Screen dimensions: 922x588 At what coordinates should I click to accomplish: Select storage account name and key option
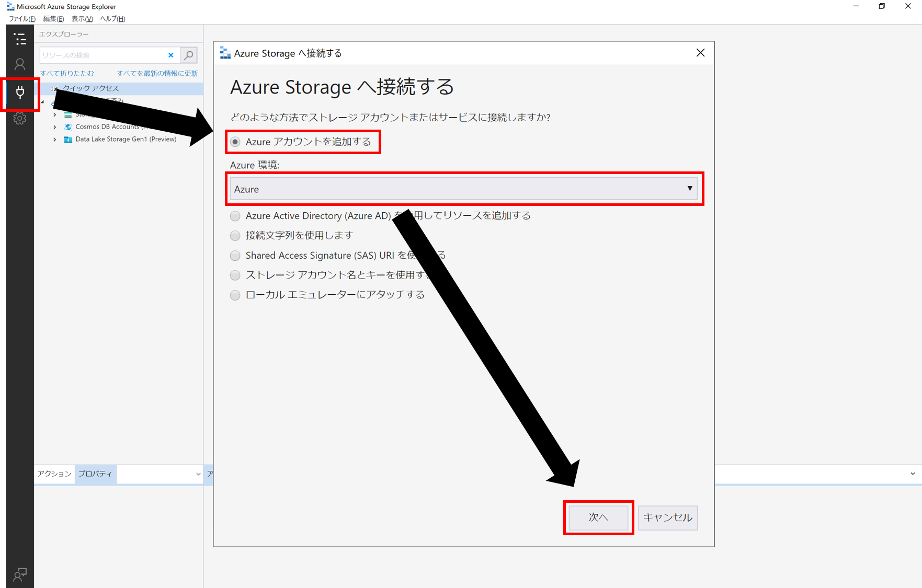coord(235,275)
